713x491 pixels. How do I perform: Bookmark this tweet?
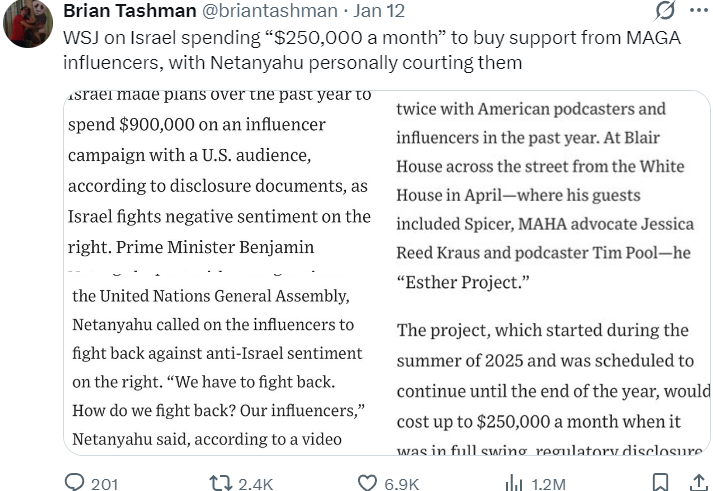(x=660, y=483)
